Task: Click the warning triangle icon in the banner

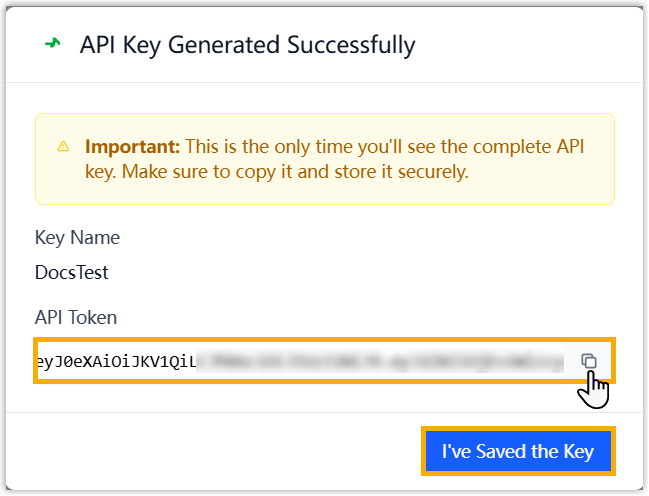Action: pos(63,146)
